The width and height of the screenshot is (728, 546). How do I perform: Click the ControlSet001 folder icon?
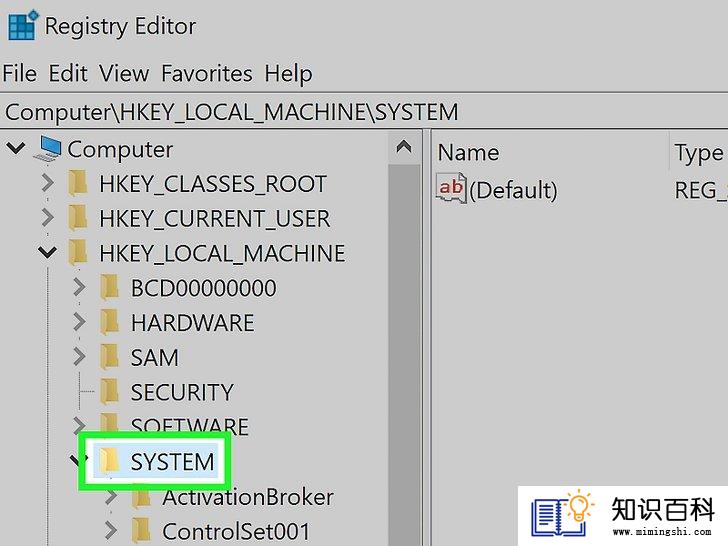141,532
